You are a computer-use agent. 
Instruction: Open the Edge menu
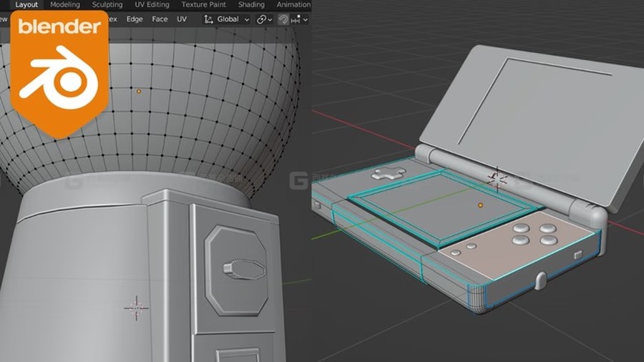tap(135, 19)
